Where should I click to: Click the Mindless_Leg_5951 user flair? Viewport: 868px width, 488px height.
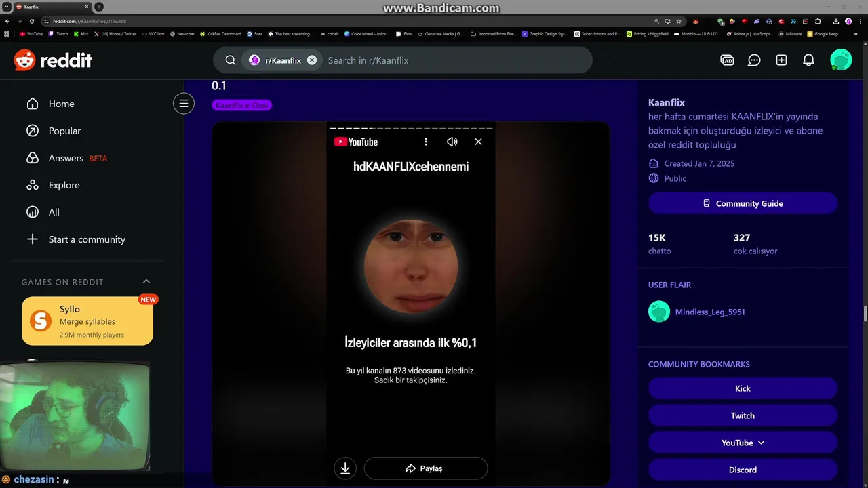[x=710, y=312]
